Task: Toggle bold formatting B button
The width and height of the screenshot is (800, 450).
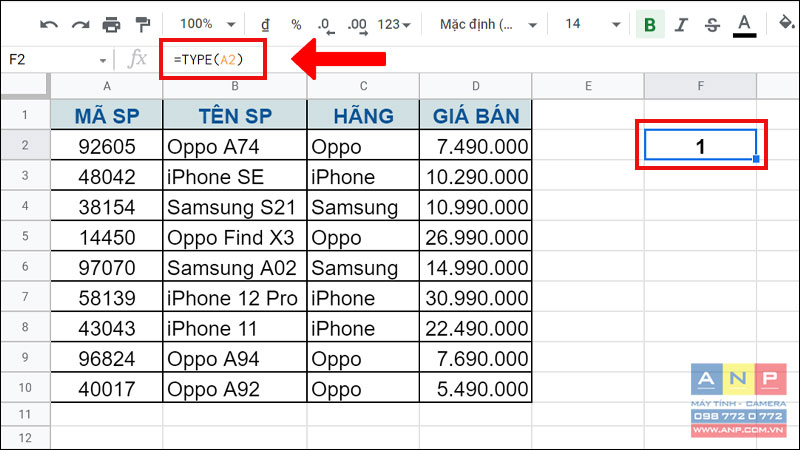Action: pyautogui.click(x=650, y=24)
